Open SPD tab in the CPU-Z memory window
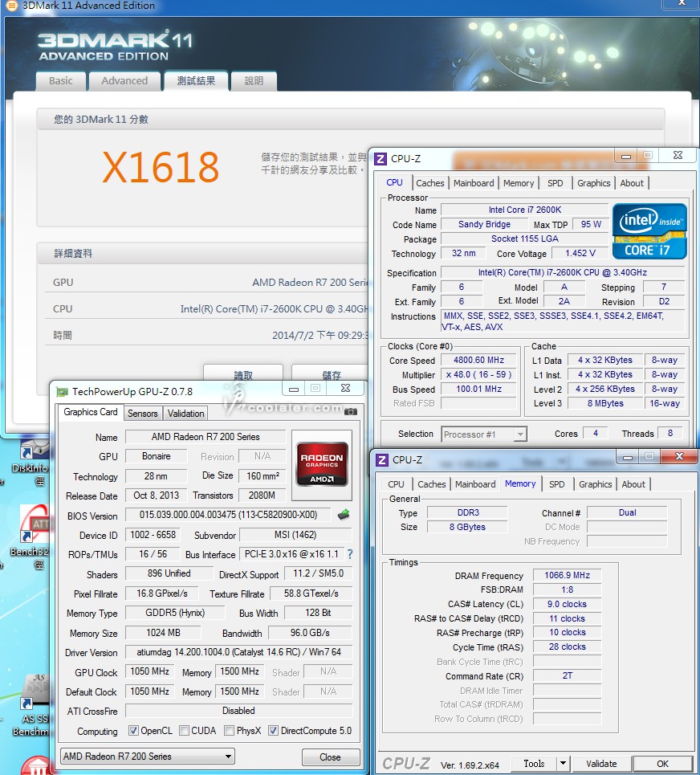The height and width of the screenshot is (775, 700). click(x=557, y=484)
